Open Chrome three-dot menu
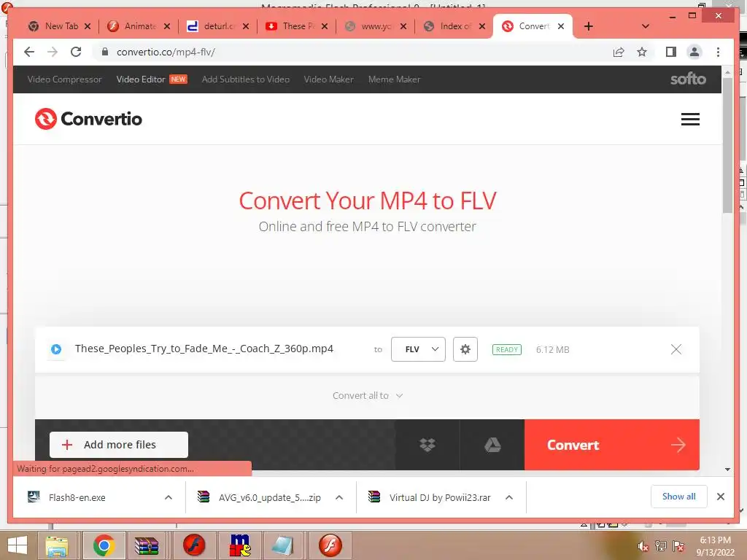747x560 pixels. (x=718, y=52)
